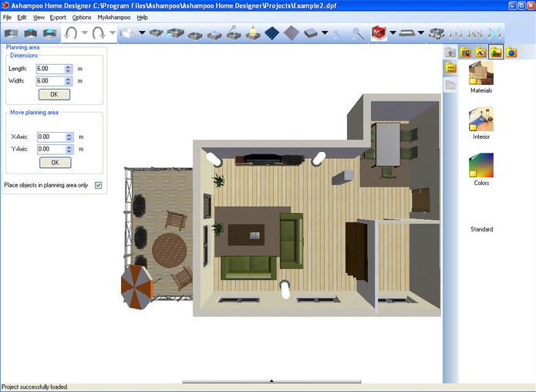Click the single dimension measure icon
The image size is (536, 392).
[456, 34]
